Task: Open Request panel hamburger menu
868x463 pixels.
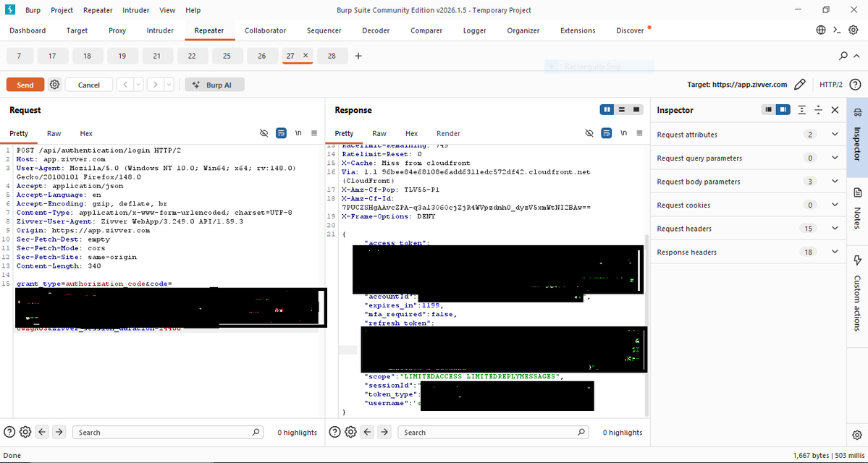Action: (x=314, y=133)
